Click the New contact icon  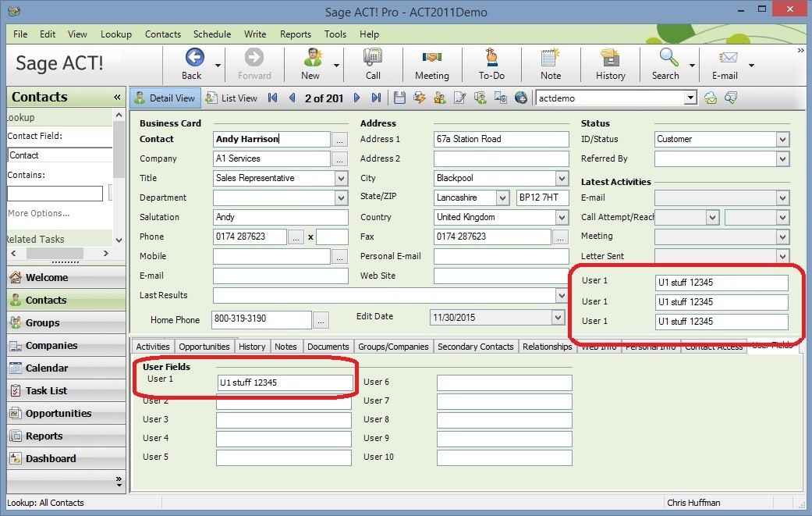[312, 58]
